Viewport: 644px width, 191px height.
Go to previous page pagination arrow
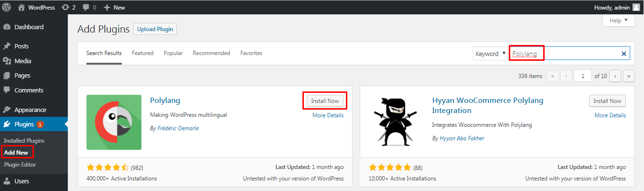pyautogui.click(x=566, y=76)
